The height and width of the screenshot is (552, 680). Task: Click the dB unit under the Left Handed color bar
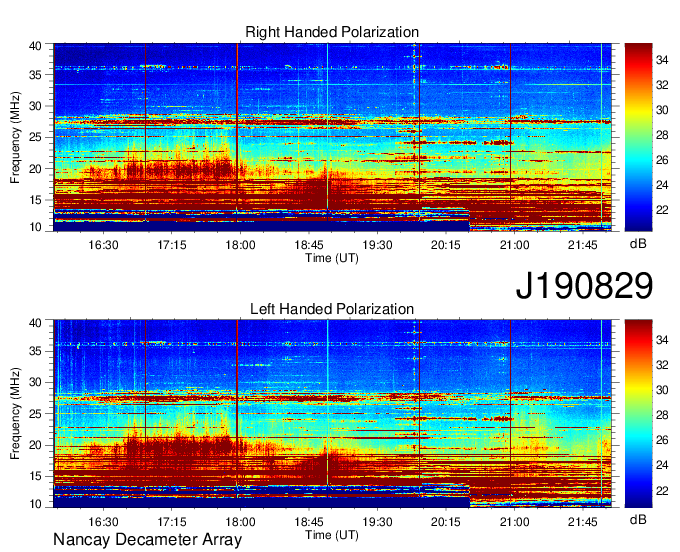638,519
